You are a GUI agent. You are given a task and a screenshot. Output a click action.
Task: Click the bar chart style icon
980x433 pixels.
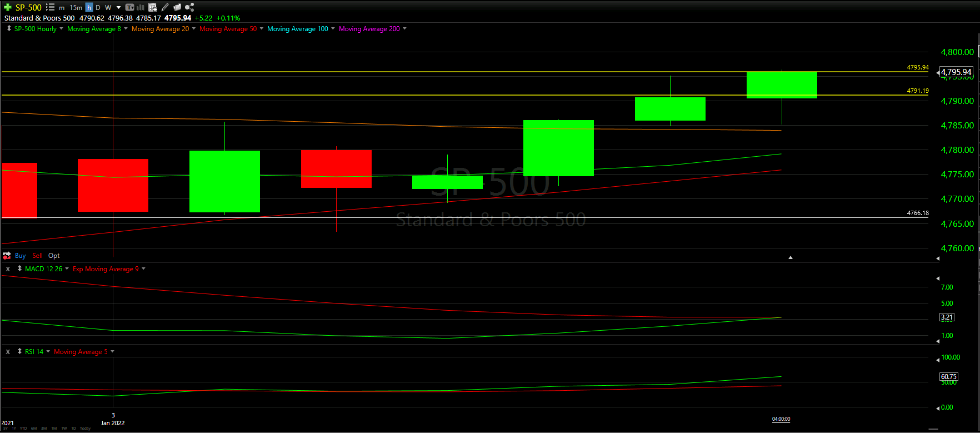coord(141,7)
